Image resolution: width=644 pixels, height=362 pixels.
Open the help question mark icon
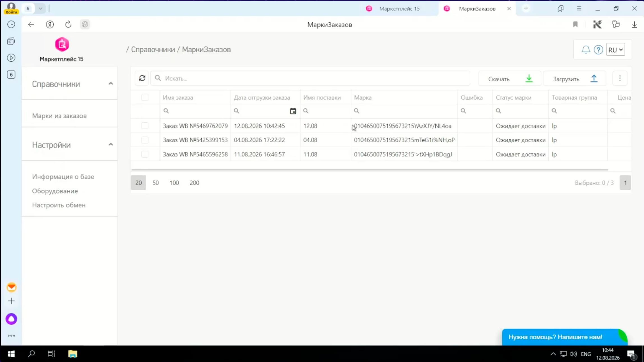[598, 50]
